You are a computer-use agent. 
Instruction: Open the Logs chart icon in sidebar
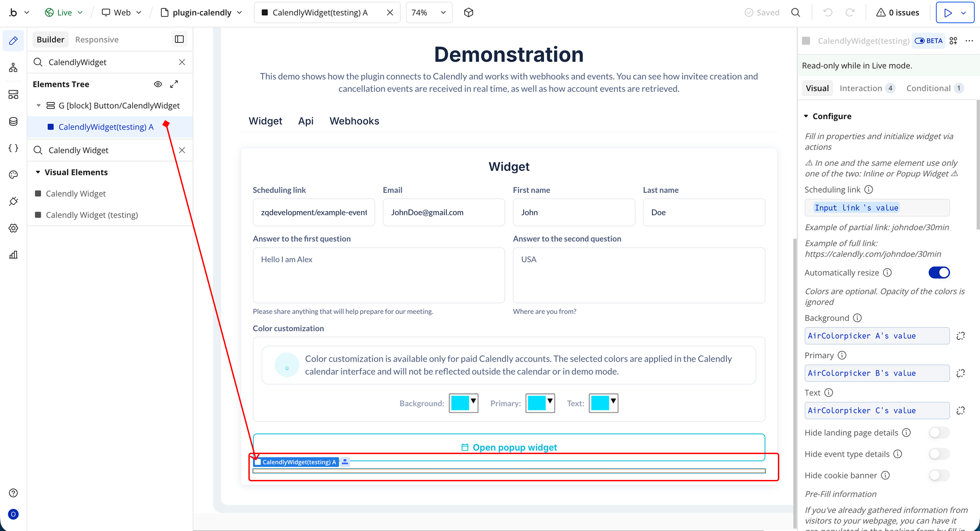point(13,255)
